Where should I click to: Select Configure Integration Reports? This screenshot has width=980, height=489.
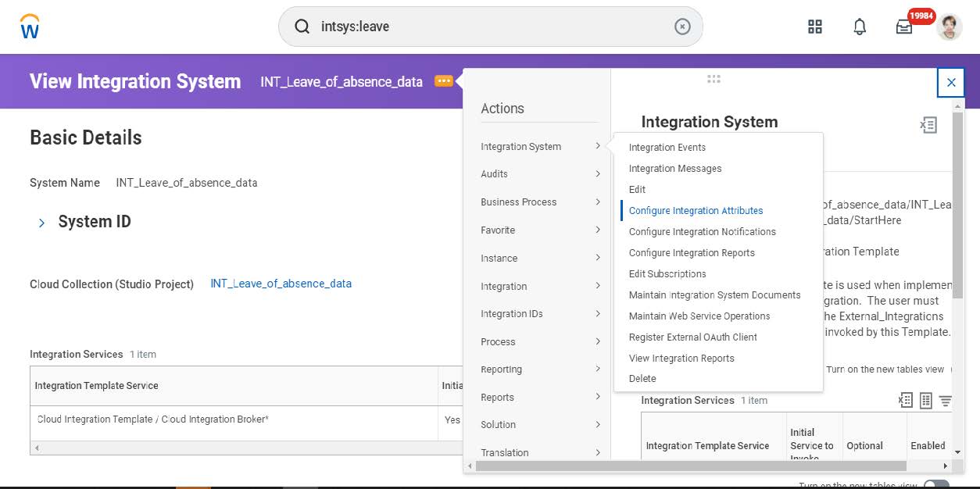692,252
